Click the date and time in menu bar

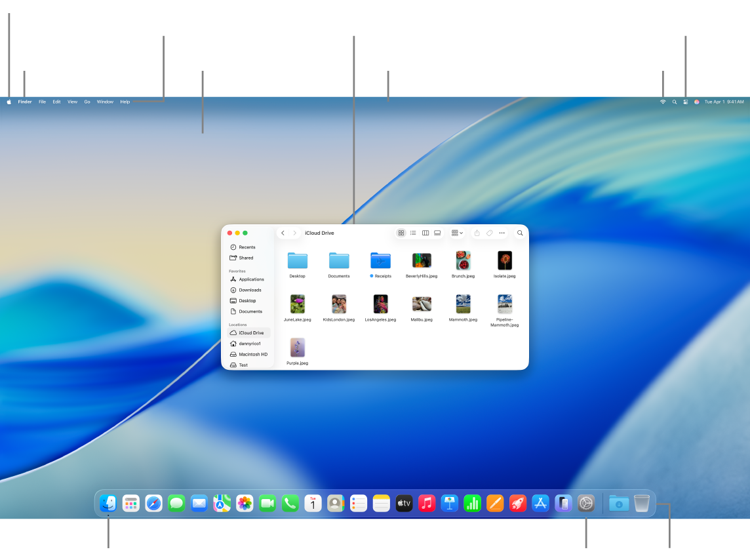724,102
